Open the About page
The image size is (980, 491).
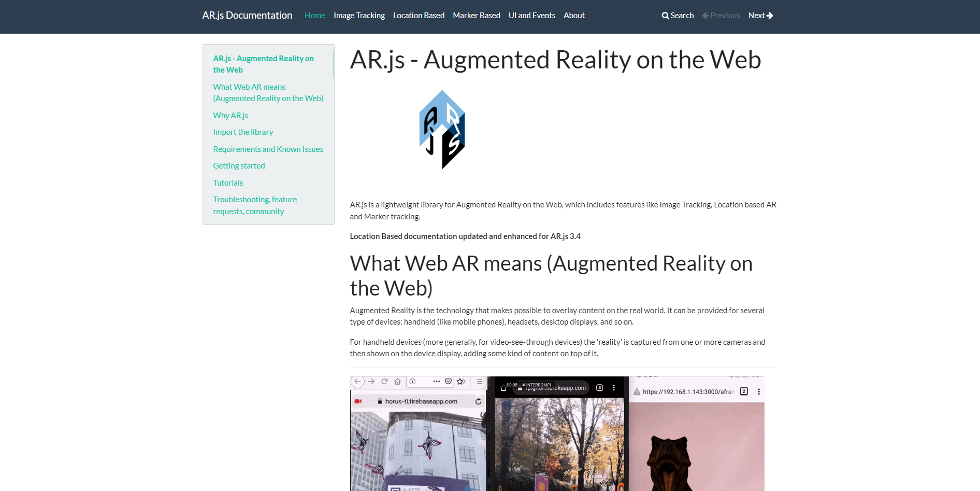tap(574, 16)
